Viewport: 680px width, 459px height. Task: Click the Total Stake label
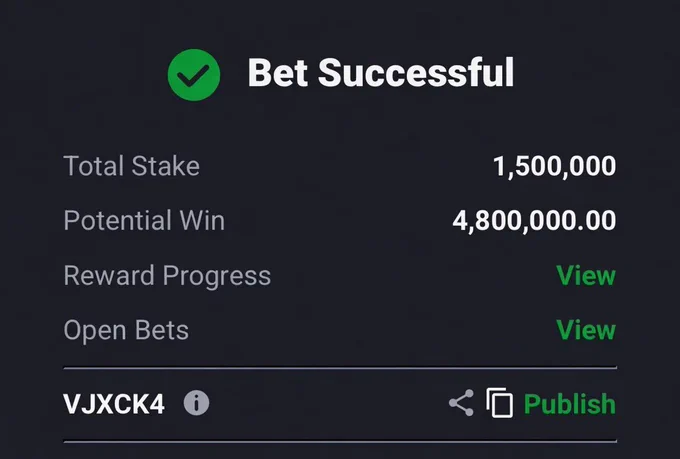pos(131,166)
